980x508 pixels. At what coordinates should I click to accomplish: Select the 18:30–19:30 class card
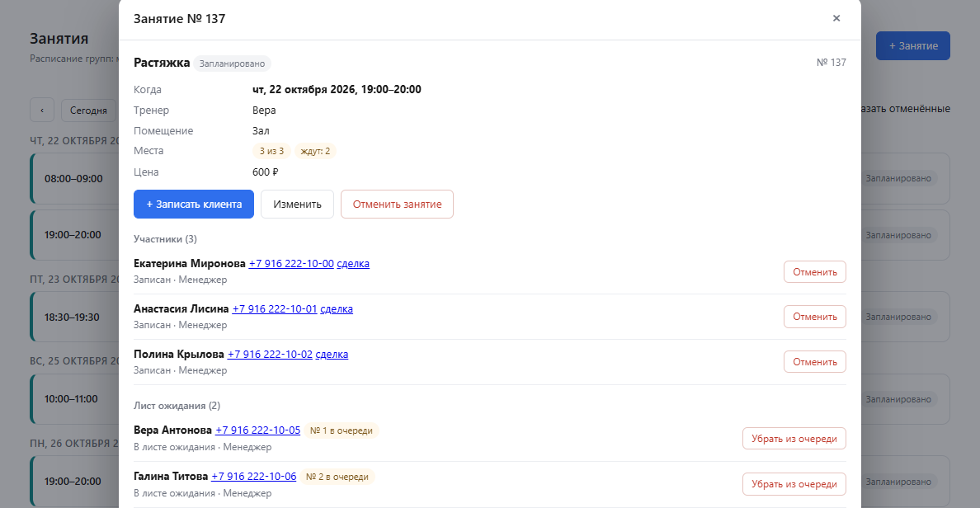tap(74, 317)
